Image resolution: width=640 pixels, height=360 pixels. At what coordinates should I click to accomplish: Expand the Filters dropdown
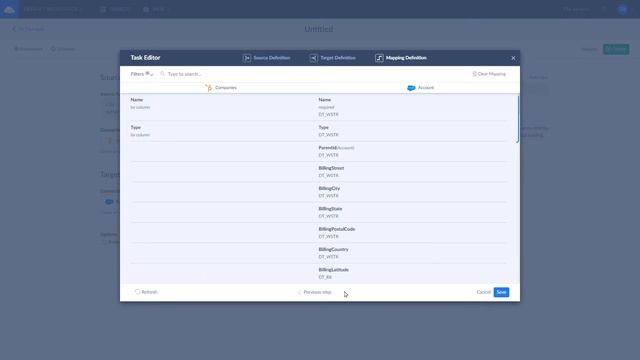click(142, 74)
